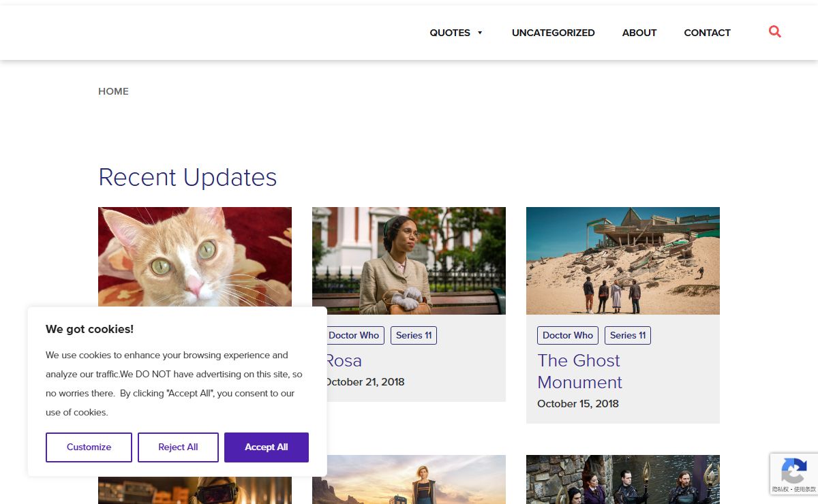Open the thumbnail of the Doctor beside the TARDIS

[x=409, y=479]
